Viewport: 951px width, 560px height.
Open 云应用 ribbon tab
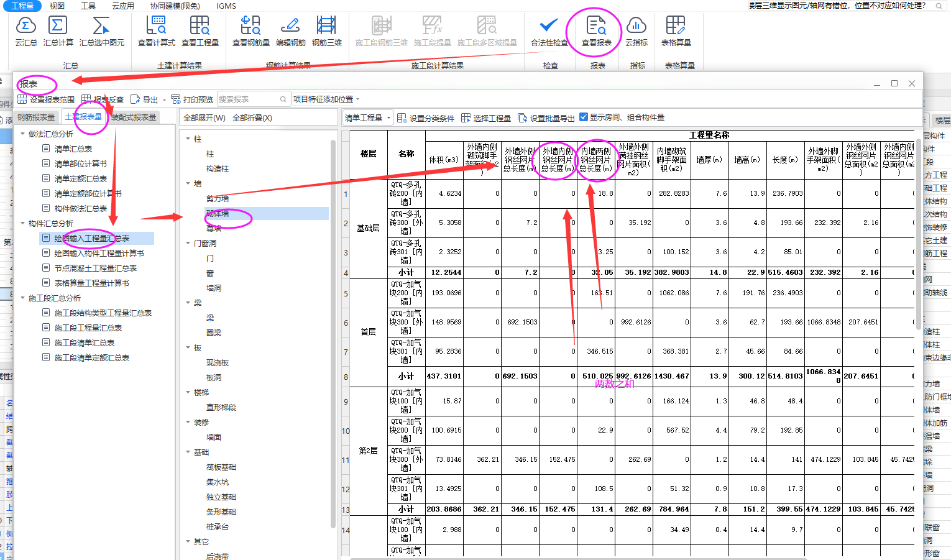tap(123, 6)
